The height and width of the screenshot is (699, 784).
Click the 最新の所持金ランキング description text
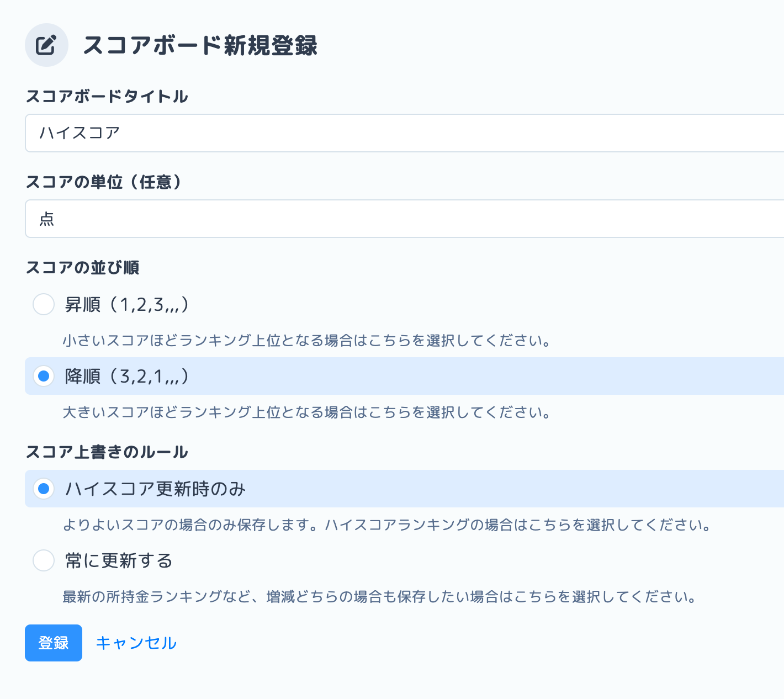(x=379, y=596)
